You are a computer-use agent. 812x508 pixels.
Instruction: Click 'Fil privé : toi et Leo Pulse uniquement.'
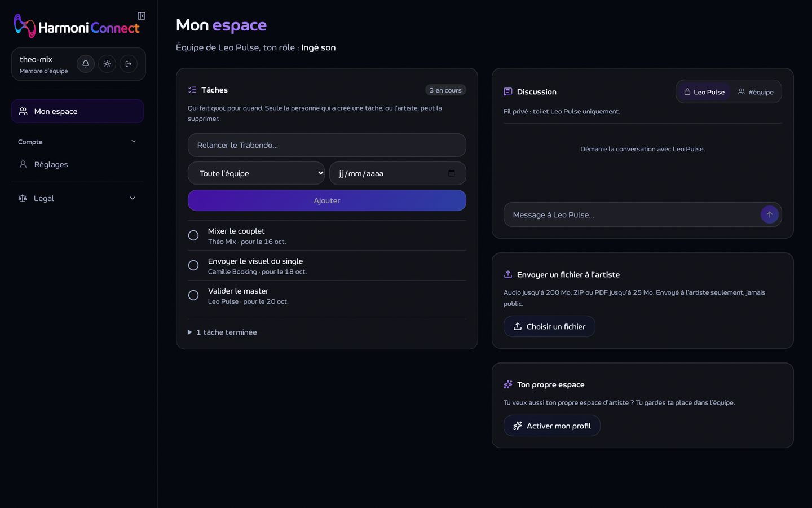pos(562,111)
